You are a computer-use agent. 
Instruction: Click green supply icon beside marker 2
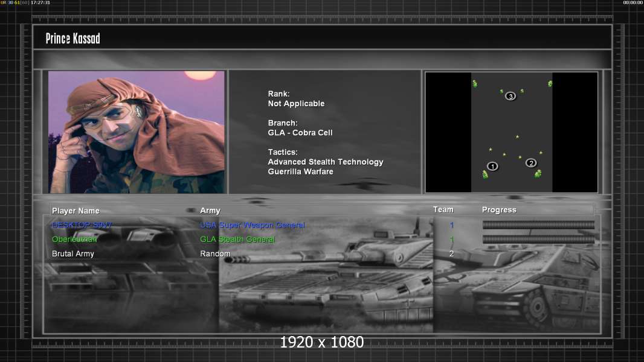tap(538, 174)
